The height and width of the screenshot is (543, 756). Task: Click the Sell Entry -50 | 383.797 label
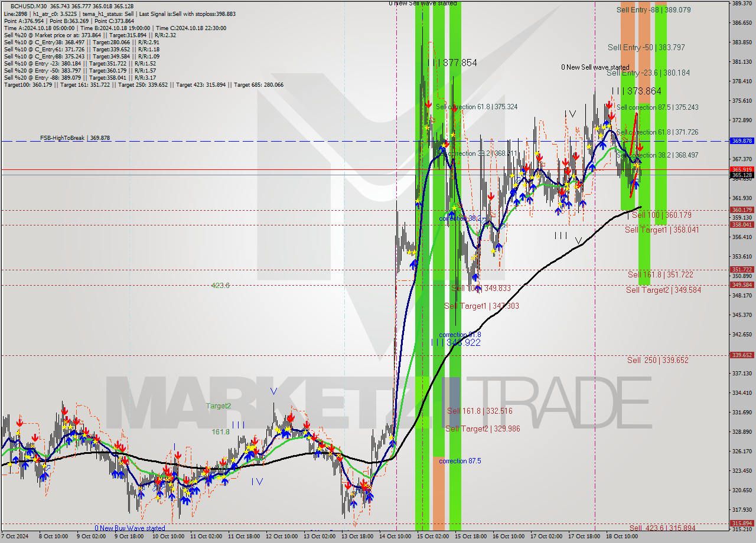tap(646, 47)
